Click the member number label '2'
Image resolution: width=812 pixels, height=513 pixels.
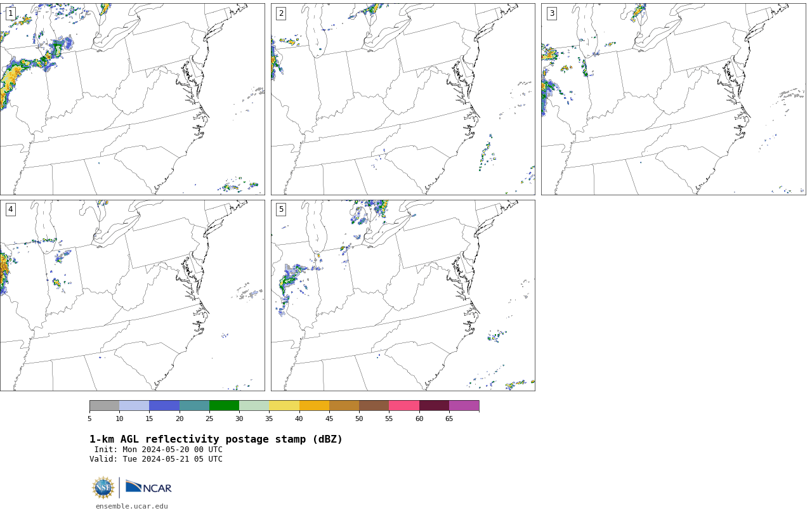(281, 13)
